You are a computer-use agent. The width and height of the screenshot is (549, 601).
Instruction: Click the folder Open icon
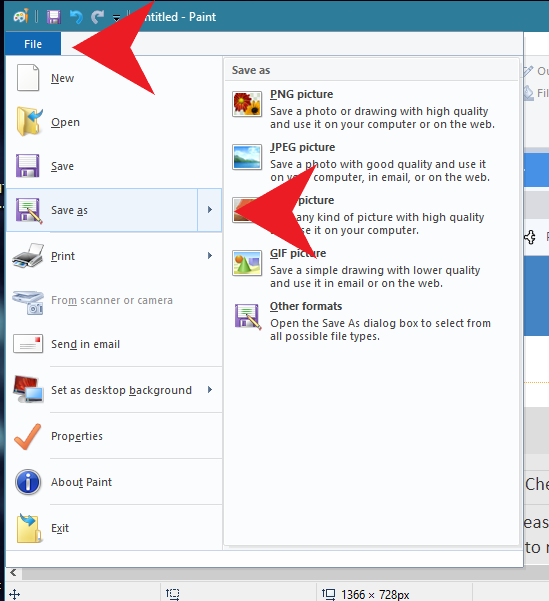point(29,122)
